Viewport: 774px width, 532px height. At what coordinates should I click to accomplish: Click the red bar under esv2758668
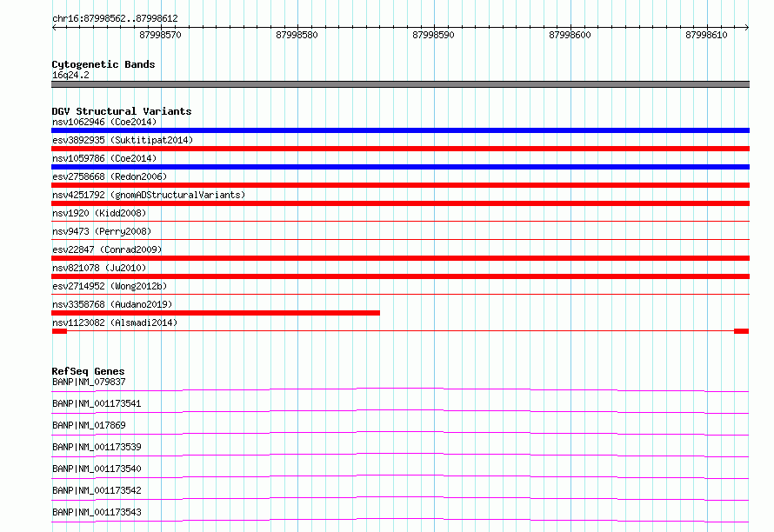click(x=400, y=185)
